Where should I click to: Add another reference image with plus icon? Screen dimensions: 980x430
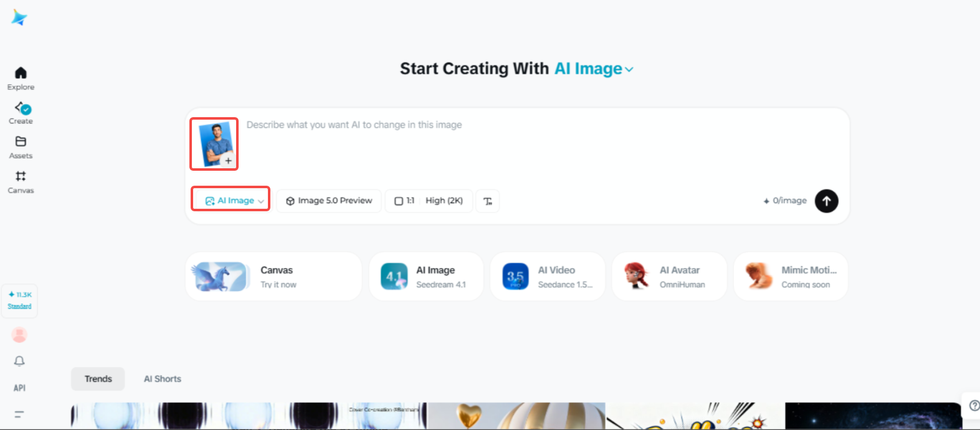click(229, 161)
